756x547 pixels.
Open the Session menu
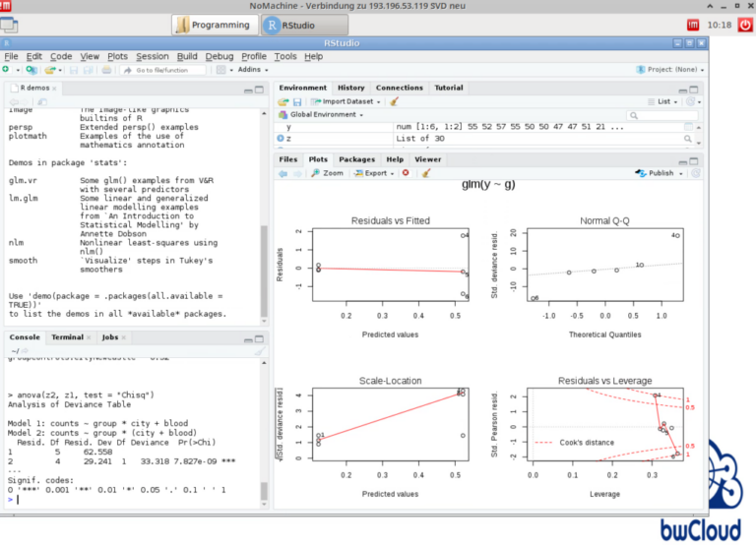(152, 56)
